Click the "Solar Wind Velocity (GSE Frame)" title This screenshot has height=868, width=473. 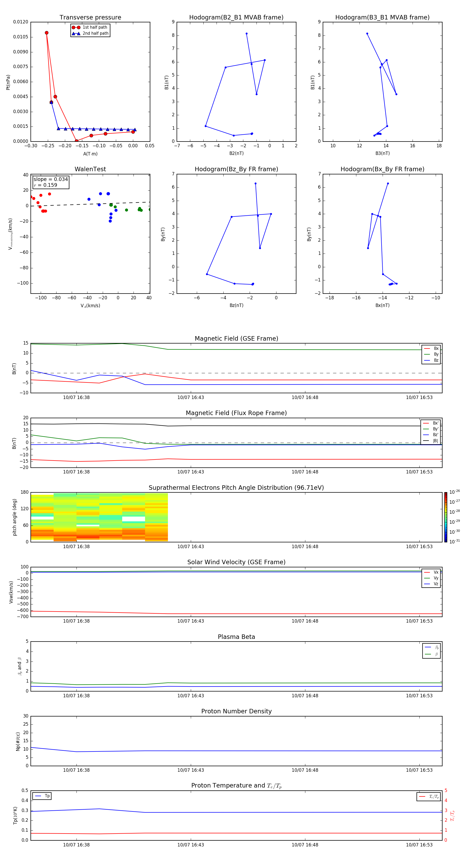coord(236,562)
